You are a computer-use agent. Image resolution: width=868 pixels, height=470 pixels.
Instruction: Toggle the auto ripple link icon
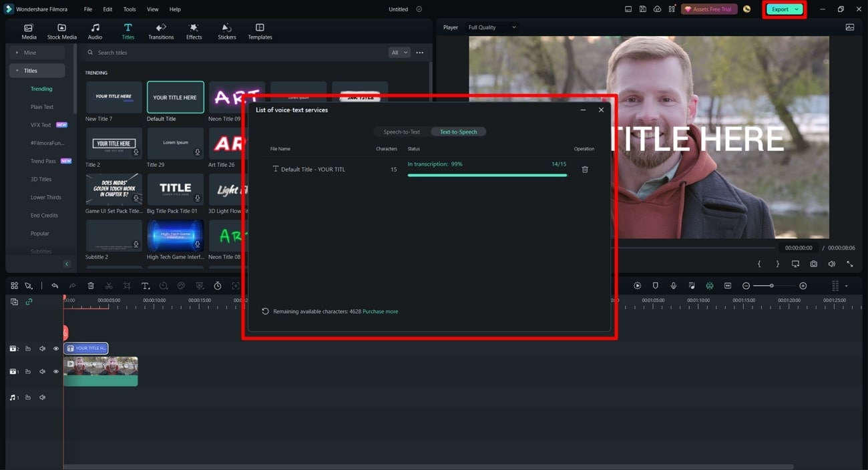tap(29, 302)
